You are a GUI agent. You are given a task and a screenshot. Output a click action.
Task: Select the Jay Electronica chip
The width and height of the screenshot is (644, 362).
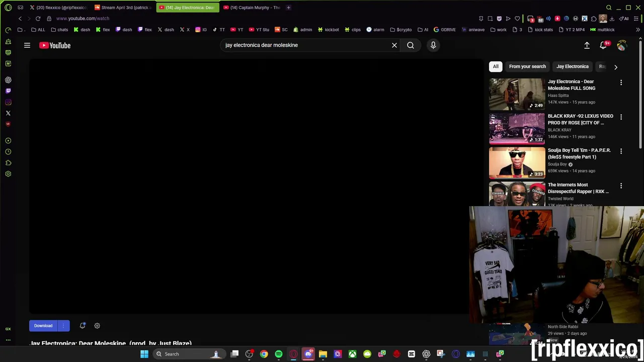[572, 66]
